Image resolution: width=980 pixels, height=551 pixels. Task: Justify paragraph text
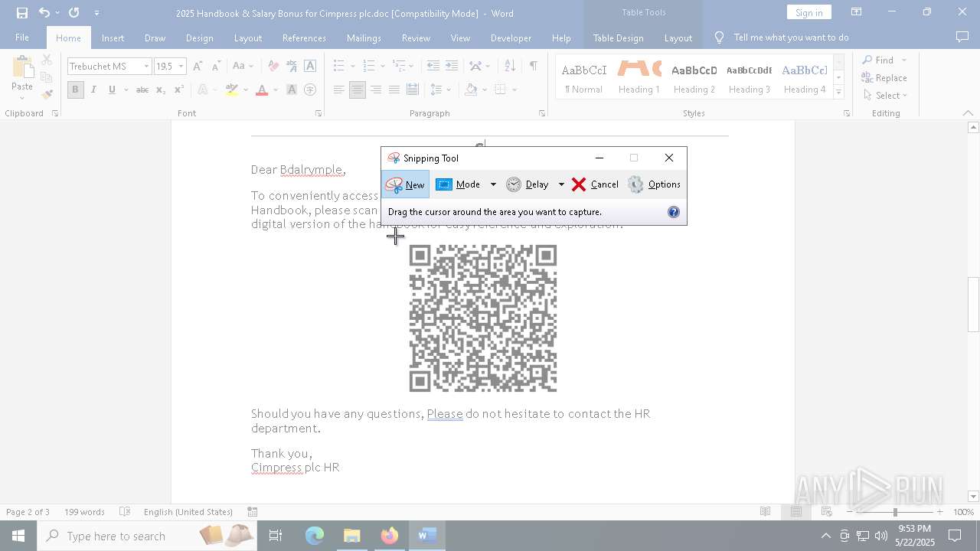click(x=394, y=90)
